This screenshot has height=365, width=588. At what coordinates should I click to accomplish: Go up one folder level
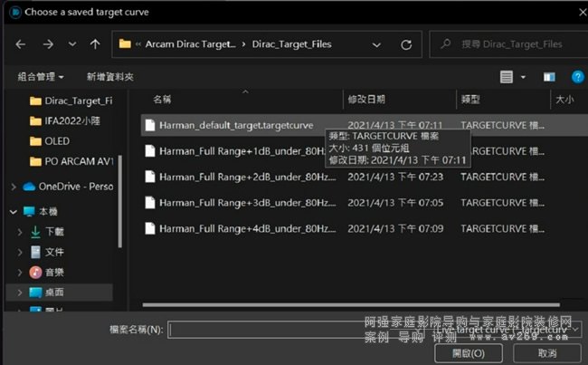[x=95, y=43]
